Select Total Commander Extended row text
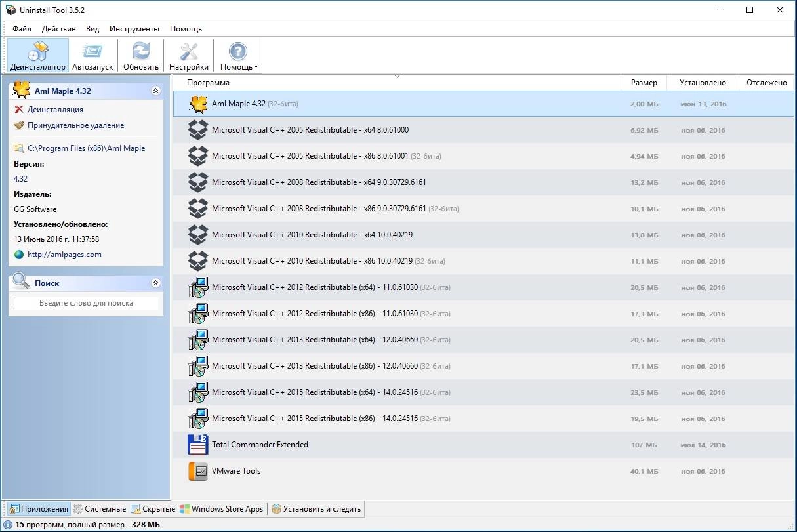Screen dimensions: 797x532 260,445
